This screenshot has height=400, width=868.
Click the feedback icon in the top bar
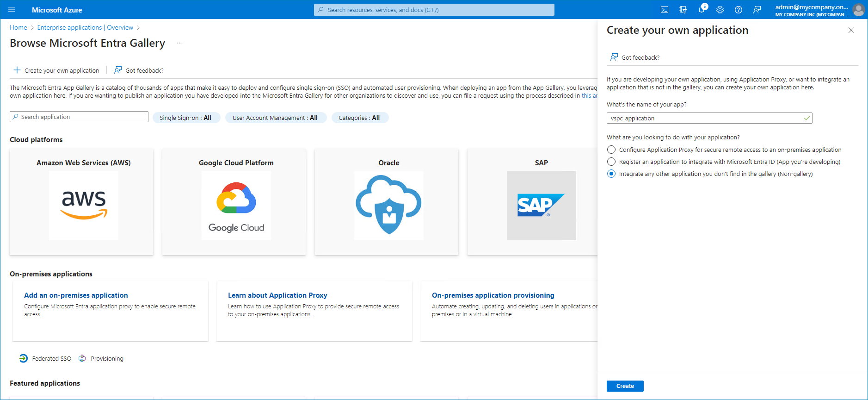[x=757, y=10]
